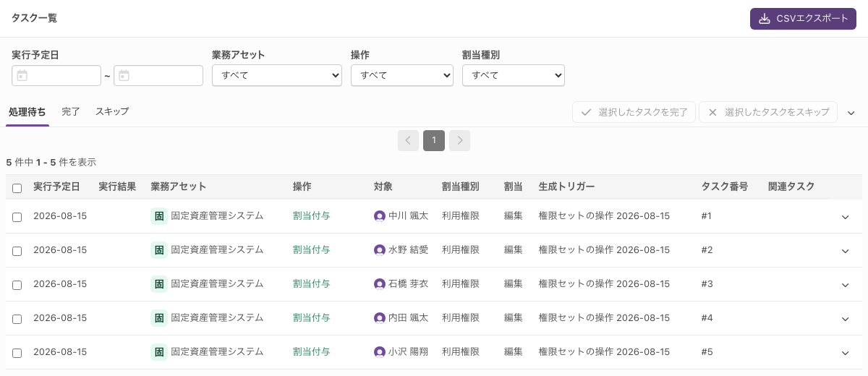The image size is (868, 376).
Task: Check the row for task #1
Action: (17, 217)
